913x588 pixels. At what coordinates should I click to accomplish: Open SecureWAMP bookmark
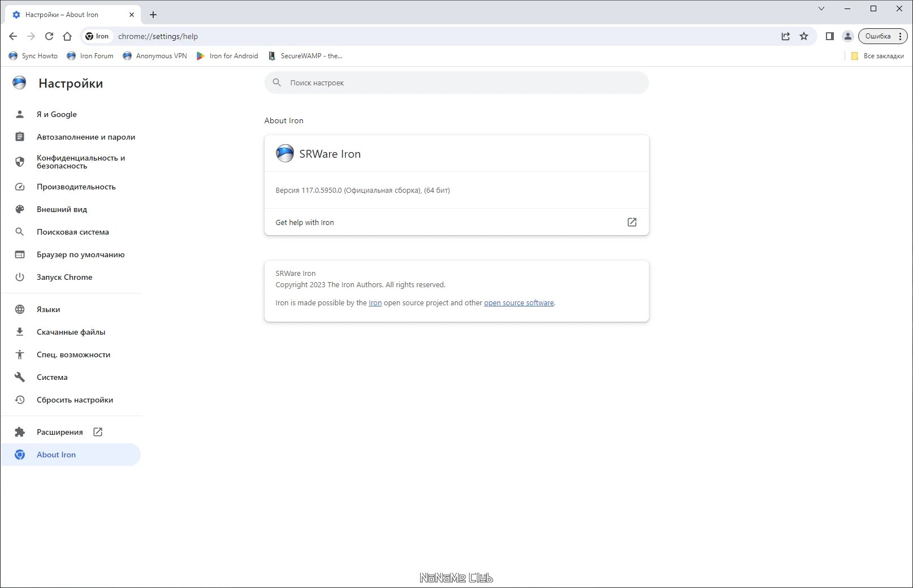(305, 56)
